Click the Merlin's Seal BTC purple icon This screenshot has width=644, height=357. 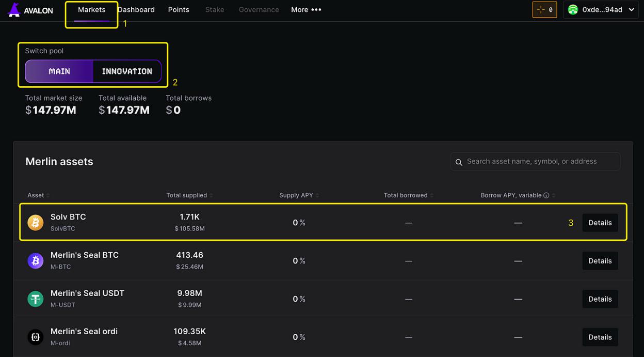tap(36, 261)
